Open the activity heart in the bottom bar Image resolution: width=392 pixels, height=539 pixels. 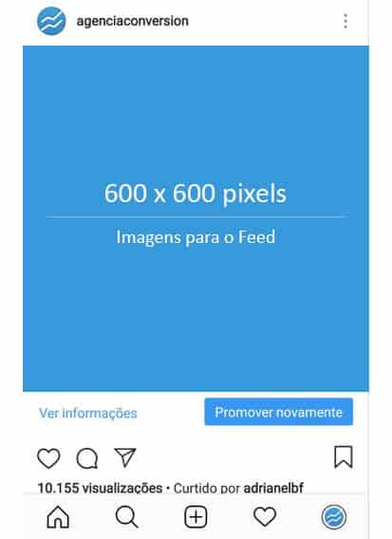point(265,516)
